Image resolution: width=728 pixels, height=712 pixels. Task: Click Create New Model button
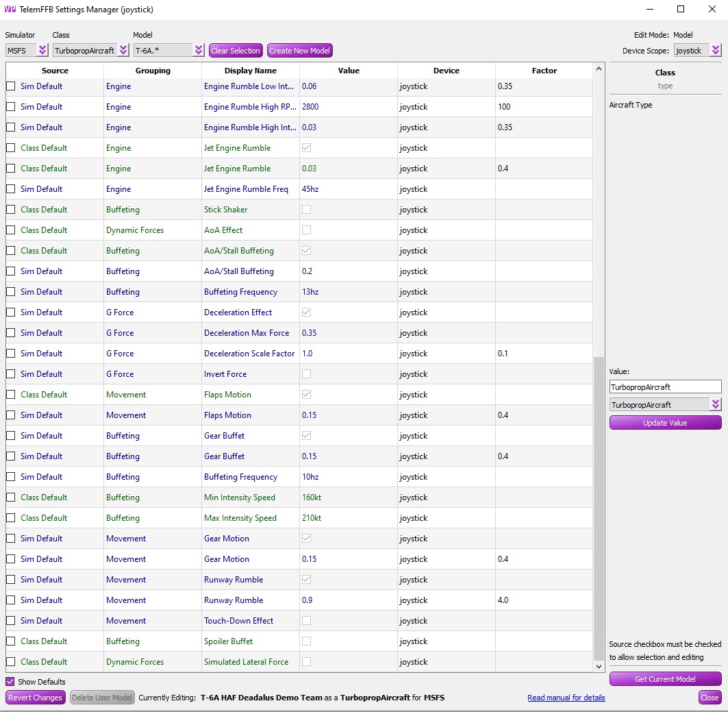[x=299, y=50]
